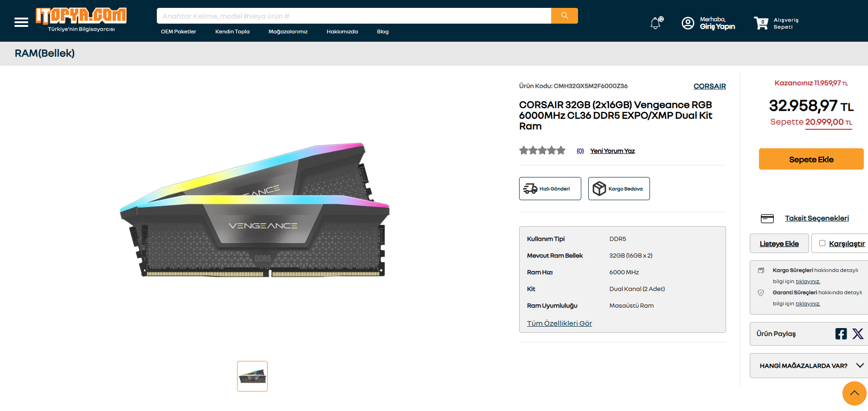Click Yeni Yorum Yaz link
The width and height of the screenshot is (868, 411).
[612, 151]
